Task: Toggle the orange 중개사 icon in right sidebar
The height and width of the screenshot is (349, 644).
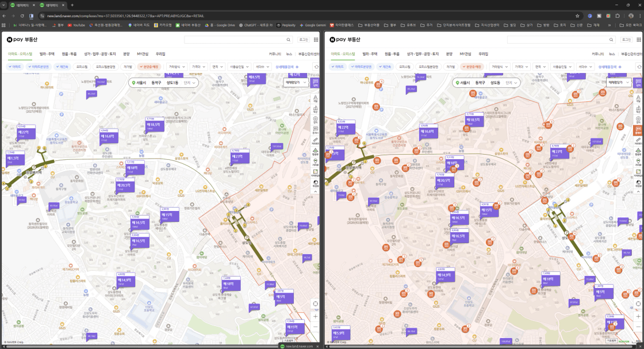Action: pos(639,129)
